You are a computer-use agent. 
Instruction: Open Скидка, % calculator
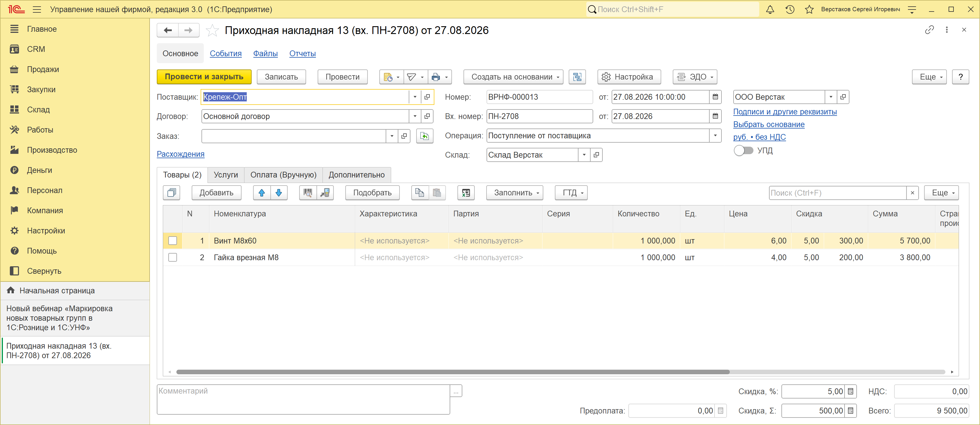[x=851, y=392]
